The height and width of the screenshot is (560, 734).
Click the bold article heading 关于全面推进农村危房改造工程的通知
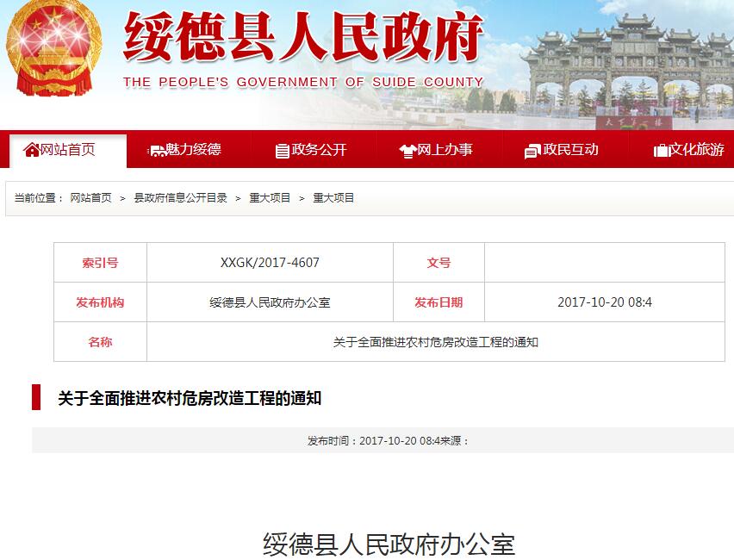[x=190, y=398]
